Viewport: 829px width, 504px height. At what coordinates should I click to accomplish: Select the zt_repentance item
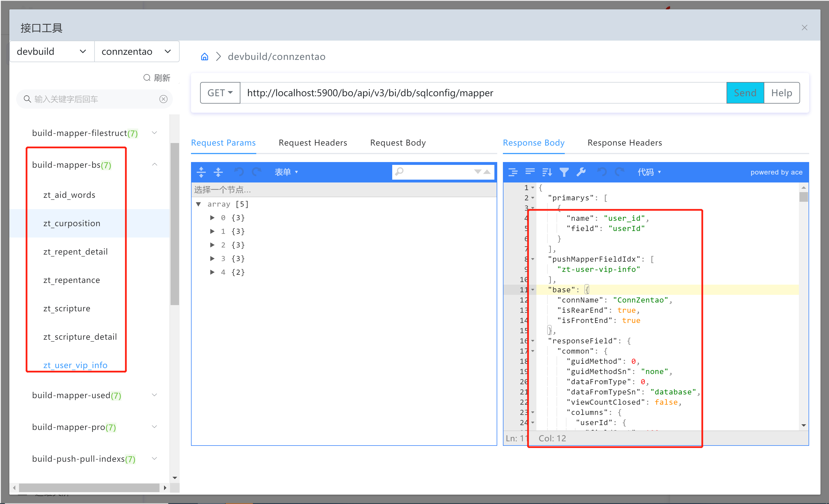pos(72,280)
